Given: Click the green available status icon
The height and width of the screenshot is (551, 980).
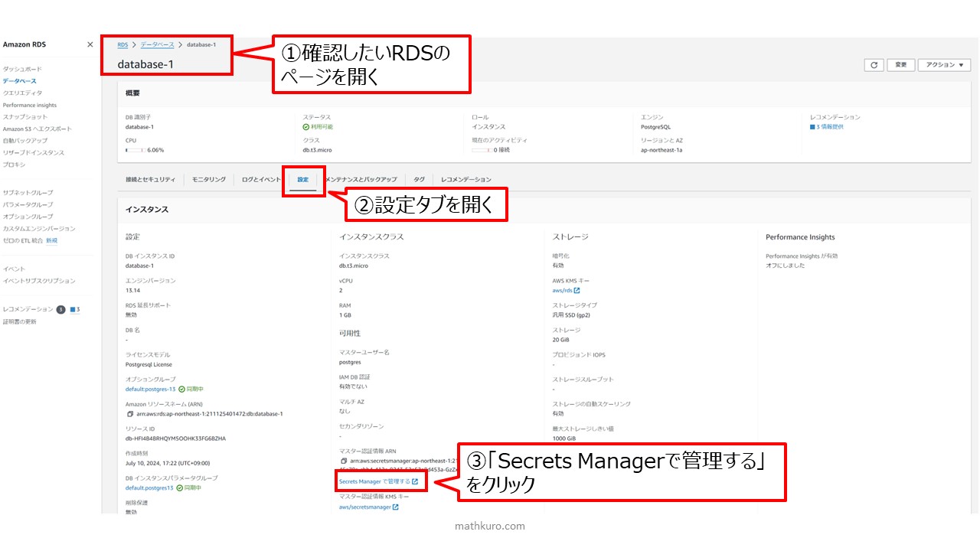Looking at the screenshot, I should pyautogui.click(x=305, y=127).
